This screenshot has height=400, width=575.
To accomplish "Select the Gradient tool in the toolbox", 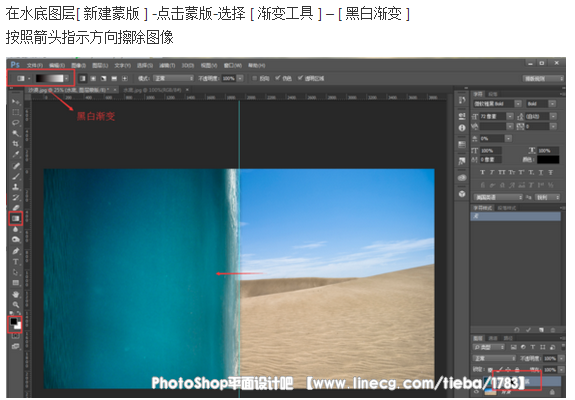I will click(x=15, y=219).
